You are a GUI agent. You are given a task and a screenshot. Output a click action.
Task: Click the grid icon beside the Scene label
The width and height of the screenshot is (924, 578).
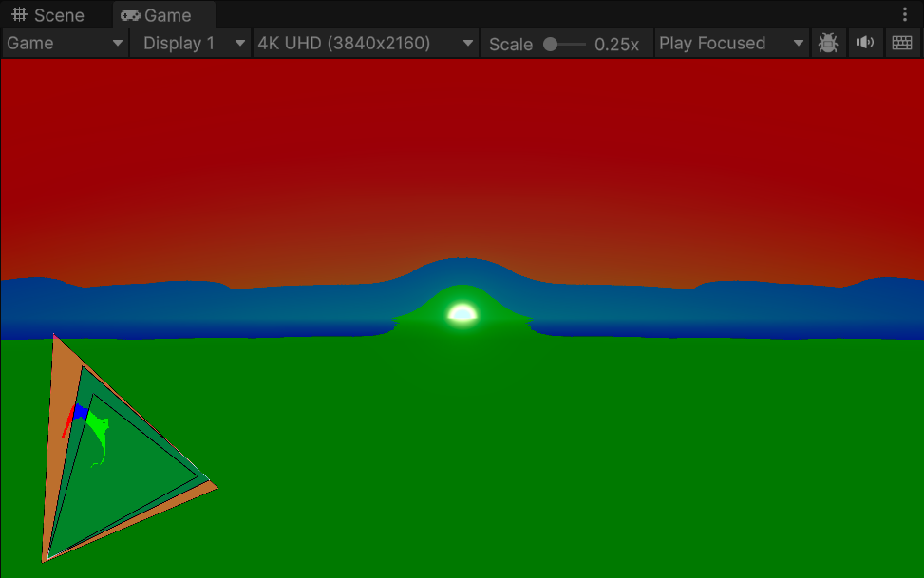(21, 14)
